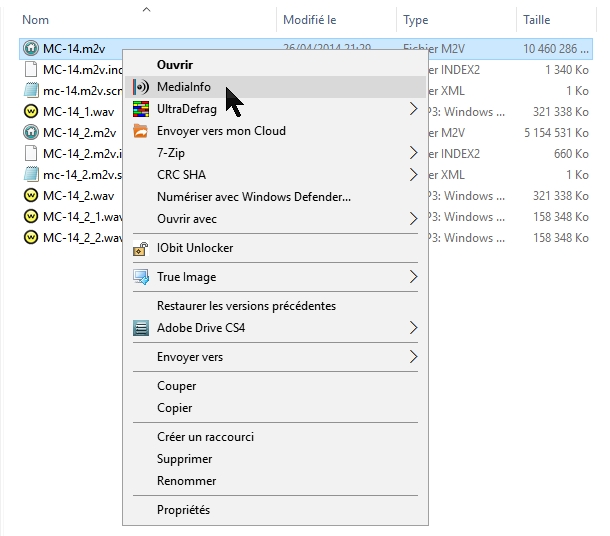Sort files by the Nom column header
This screenshot has height=536, width=610.
(x=36, y=20)
